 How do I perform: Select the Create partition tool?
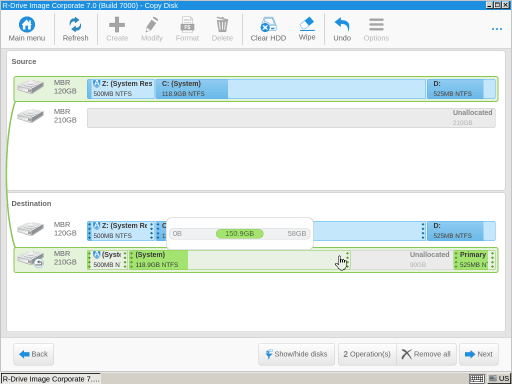(x=117, y=29)
